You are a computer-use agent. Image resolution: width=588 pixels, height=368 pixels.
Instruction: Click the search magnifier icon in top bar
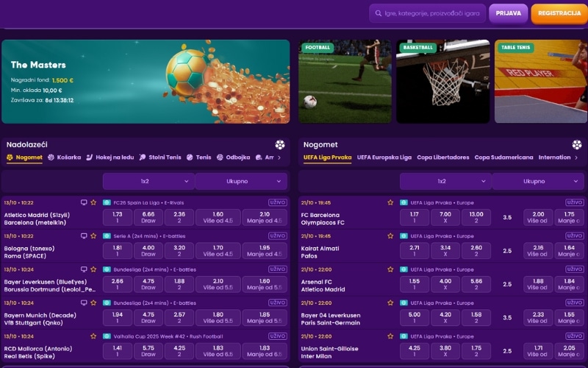pos(379,13)
